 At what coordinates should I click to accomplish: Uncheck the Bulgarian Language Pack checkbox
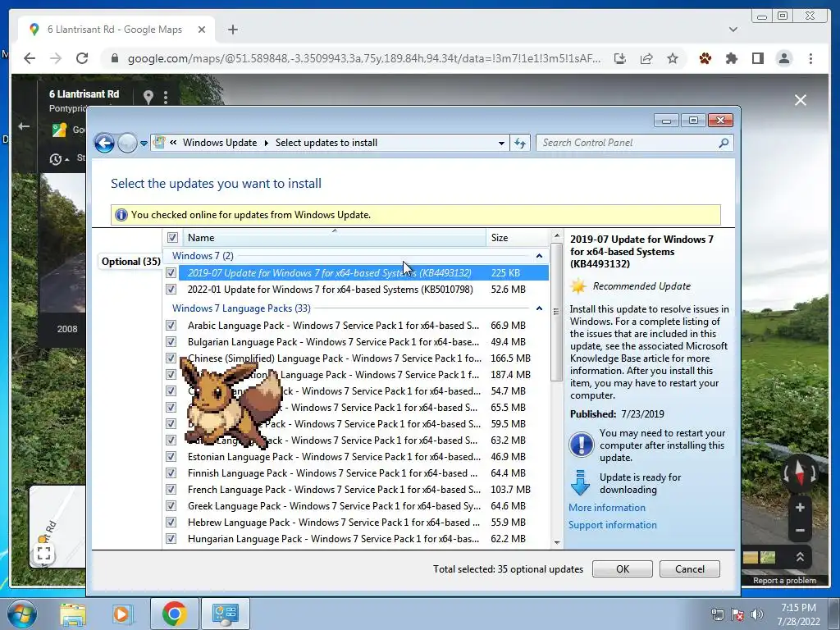pyautogui.click(x=171, y=342)
